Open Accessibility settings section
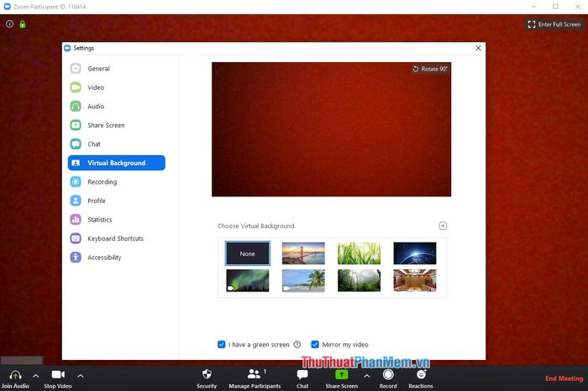Viewport: 588px width, 391px height. [x=116, y=258]
